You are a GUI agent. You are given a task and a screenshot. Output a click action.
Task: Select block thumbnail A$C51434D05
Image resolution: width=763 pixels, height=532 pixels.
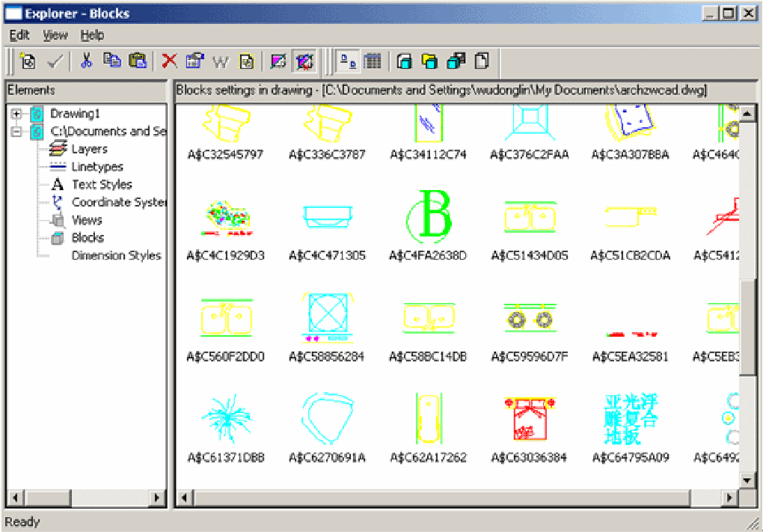click(x=530, y=216)
